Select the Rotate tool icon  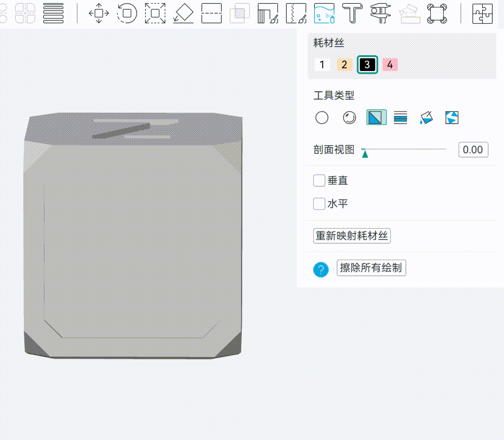click(127, 13)
